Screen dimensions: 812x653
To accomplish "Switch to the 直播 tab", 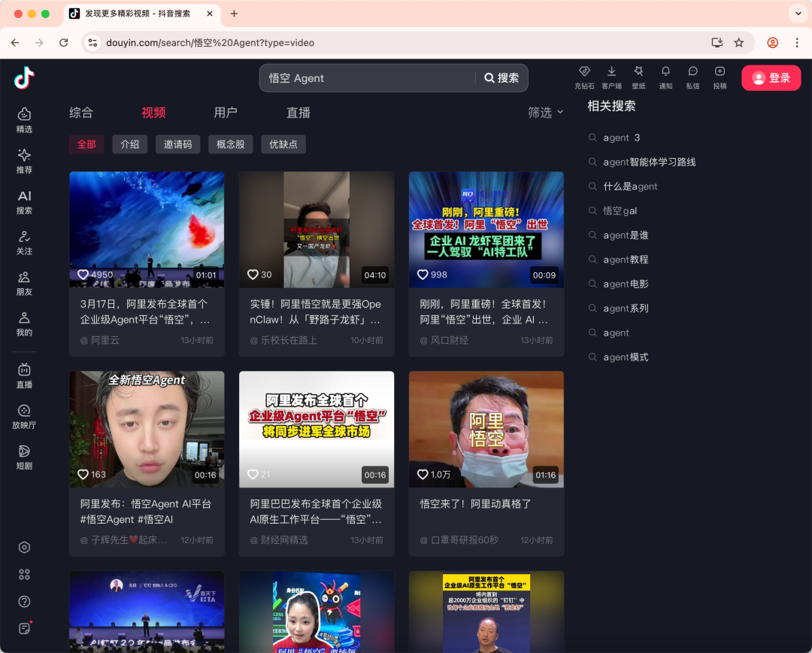I will coord(298,112).
